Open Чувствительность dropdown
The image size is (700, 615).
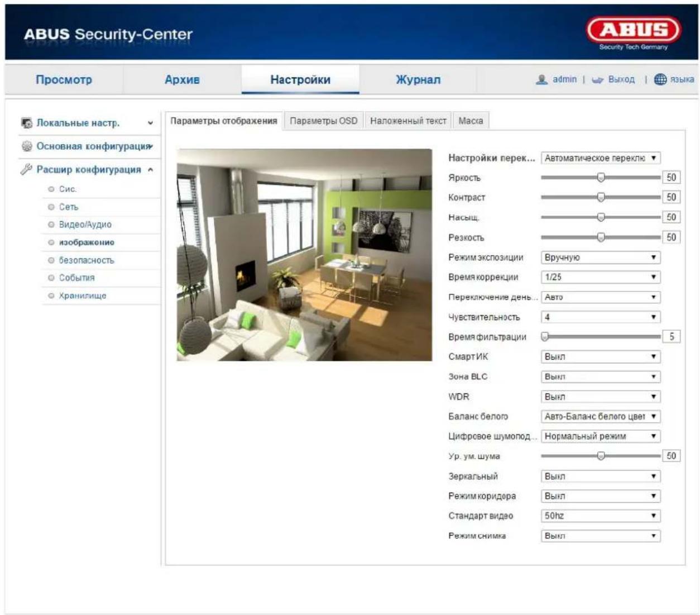(601, 317)
